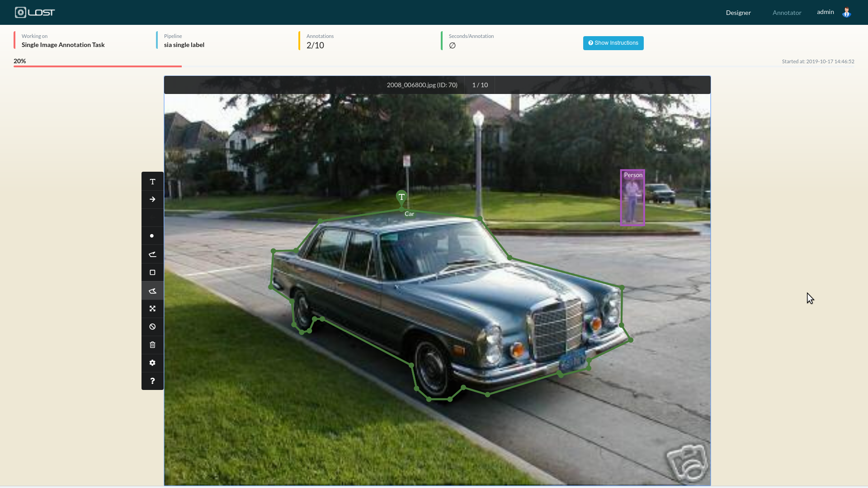Screen dimensions: 868x488
Task: Open the Annotator menu item
Action: pyautogui.click(x=787, y=13)
